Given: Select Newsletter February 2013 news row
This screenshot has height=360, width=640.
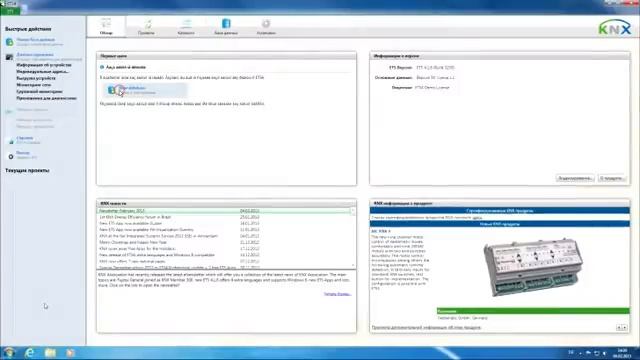Looking at the screenshot, I should point(224,211).
